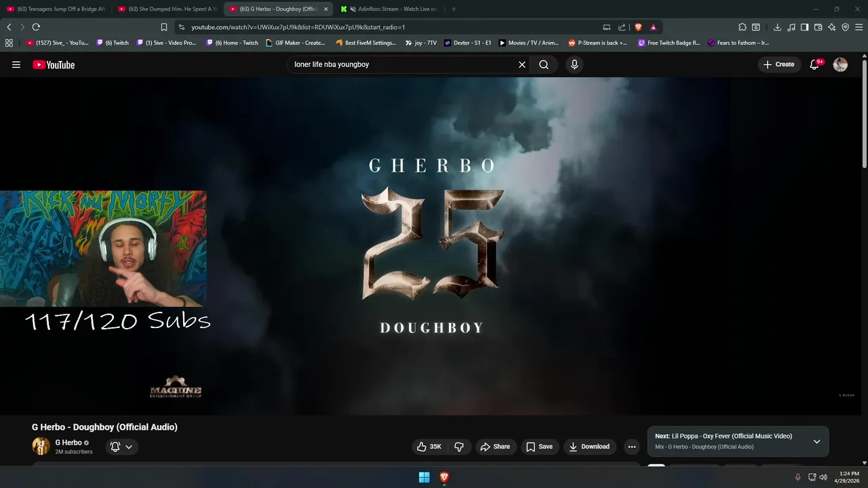Save the video to a playlist

pos(539,447)
